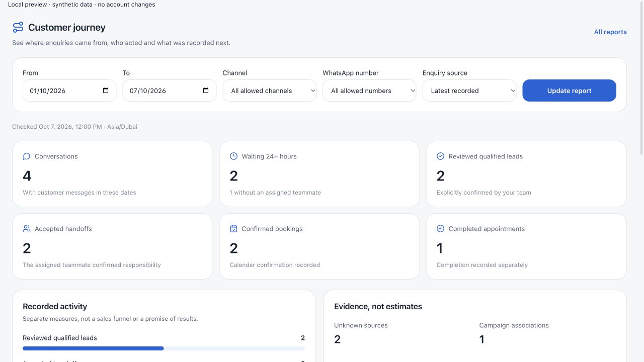This screenshot has width=644, height=362.
Task: Click the Waiting 24+ hours clock icon
Action: [233, 156]
